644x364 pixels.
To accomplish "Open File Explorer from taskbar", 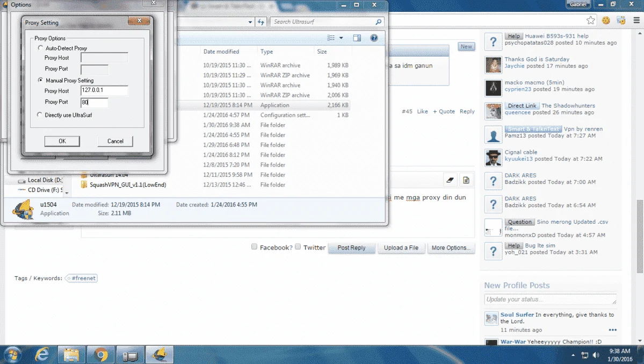I will [x=71, y=354].
